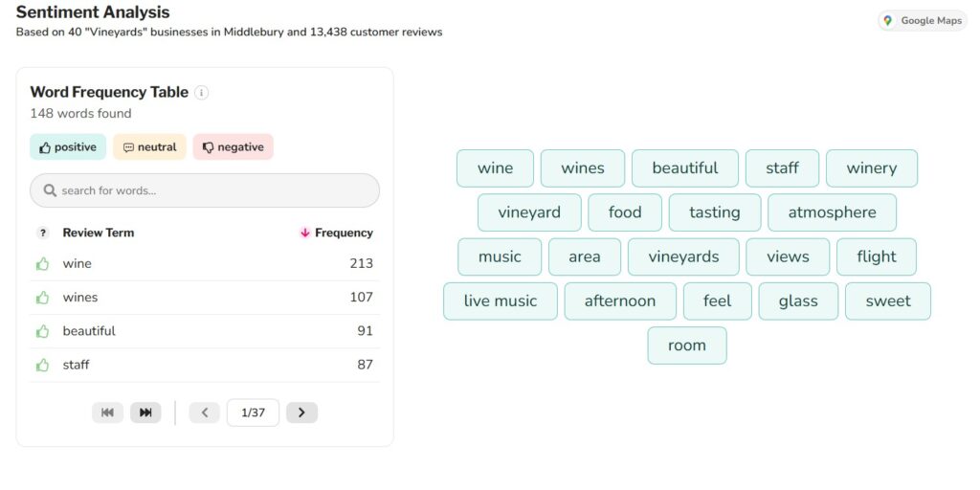Screen dimensions: 980x490
Task: Sort table by Frequency column
Action: coord(337,233)
